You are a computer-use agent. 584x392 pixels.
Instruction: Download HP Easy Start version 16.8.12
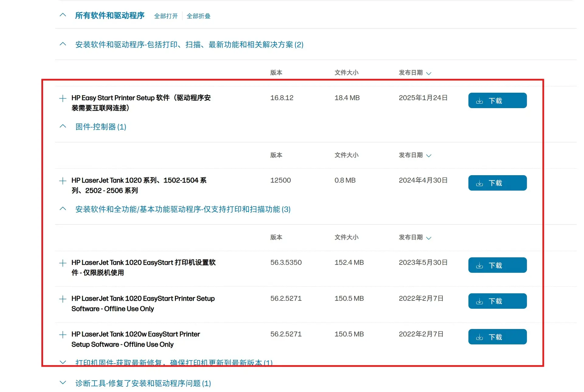point(497,101)
